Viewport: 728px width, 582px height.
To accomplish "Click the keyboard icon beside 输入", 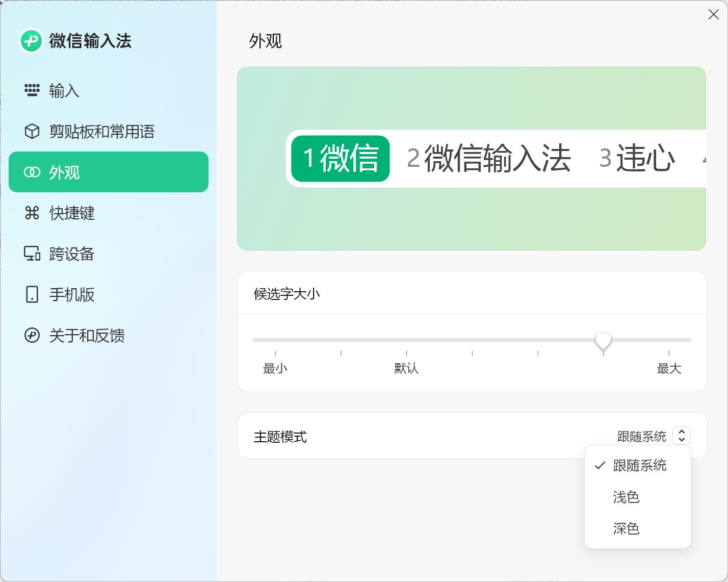I will 32,91.
